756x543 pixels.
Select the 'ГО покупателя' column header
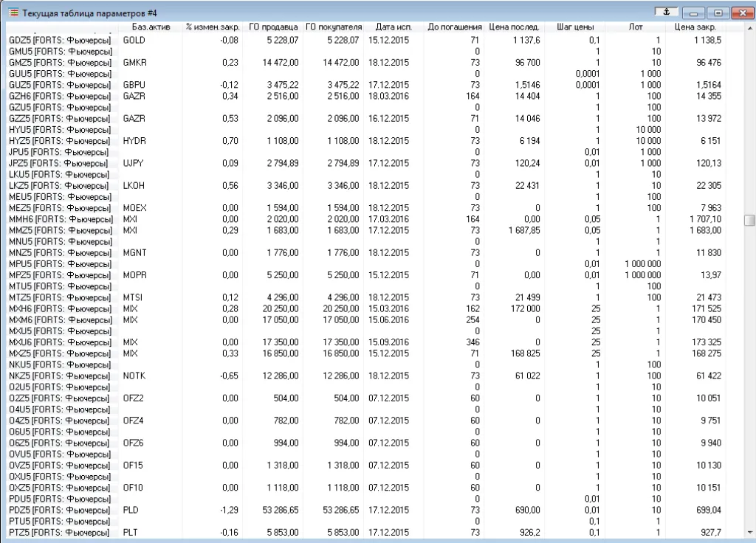point(333,28)
